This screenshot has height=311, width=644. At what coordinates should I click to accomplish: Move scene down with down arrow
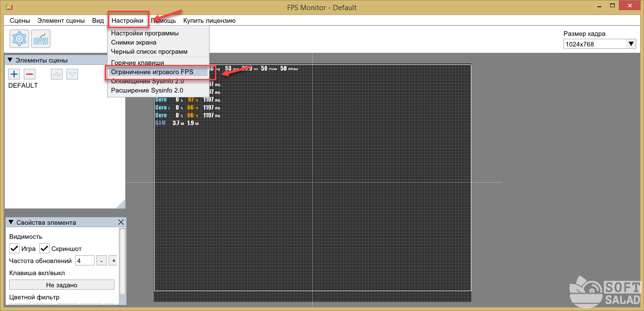pos(72,74)
